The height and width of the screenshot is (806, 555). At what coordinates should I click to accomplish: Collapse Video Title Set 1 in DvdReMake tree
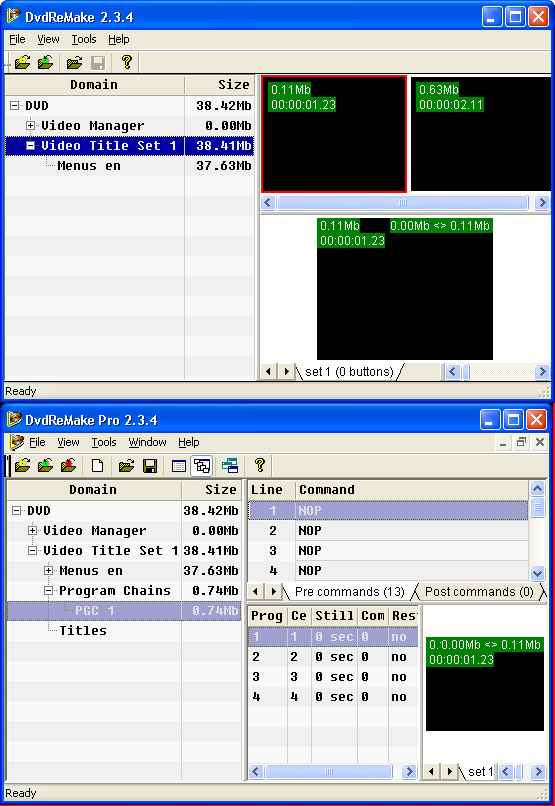pyautogui.click(x=31, y=145)
